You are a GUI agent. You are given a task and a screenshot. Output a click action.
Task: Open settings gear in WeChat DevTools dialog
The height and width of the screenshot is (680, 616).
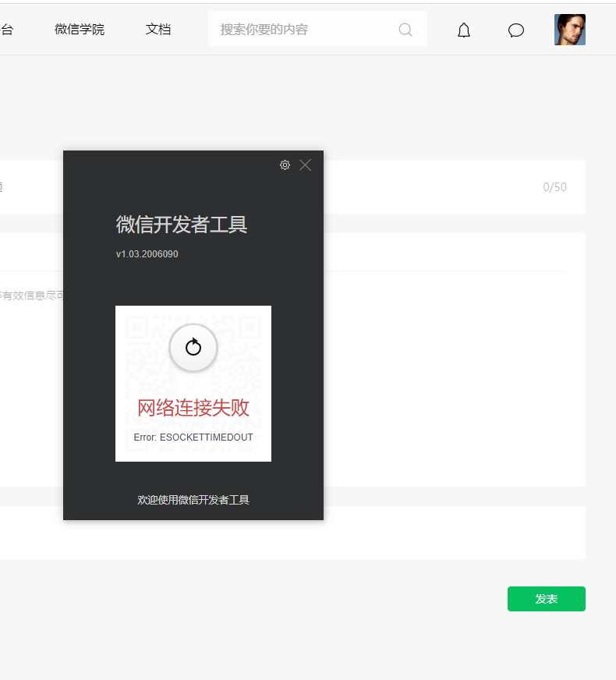coord(285,165)
